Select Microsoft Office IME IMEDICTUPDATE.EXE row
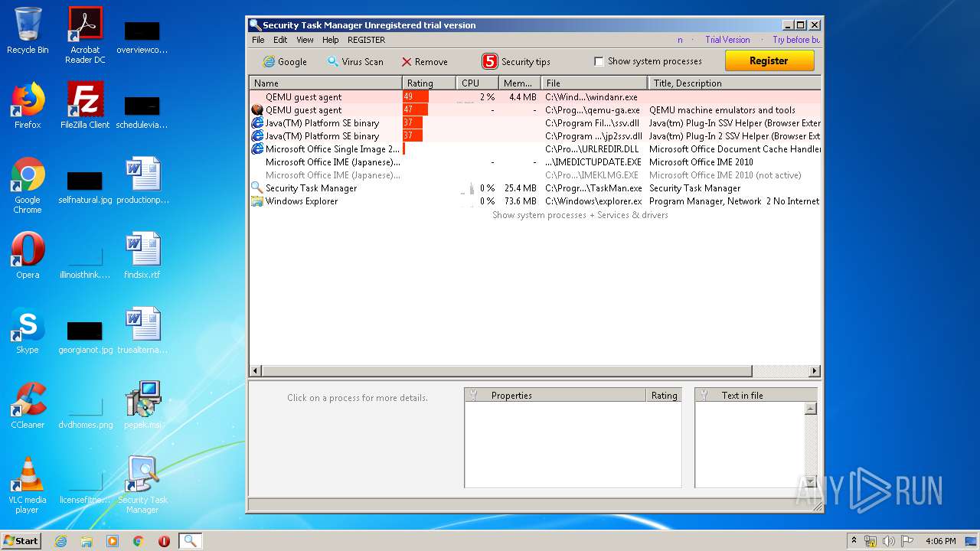Screen dimensions: 980x551 tap(535, 162)
